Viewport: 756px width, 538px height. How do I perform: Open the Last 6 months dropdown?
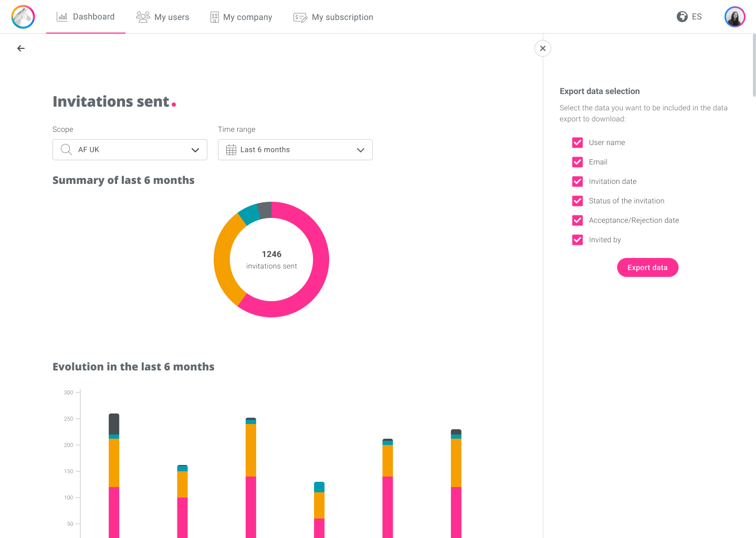point(295,150)
